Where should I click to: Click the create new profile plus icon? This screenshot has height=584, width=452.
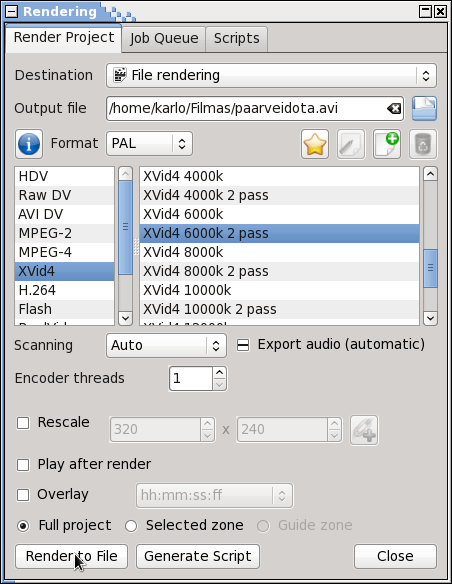(x=387, y=144)
